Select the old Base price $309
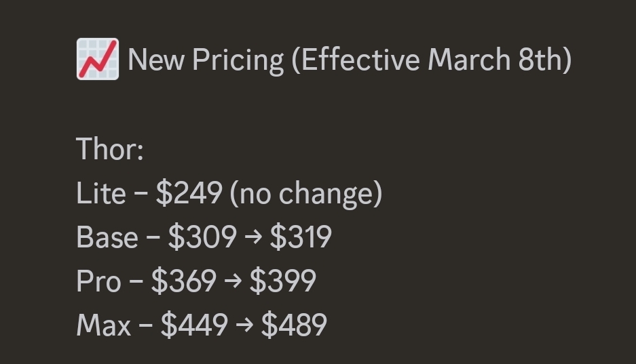The image size is (636, 364). point(202,237)
